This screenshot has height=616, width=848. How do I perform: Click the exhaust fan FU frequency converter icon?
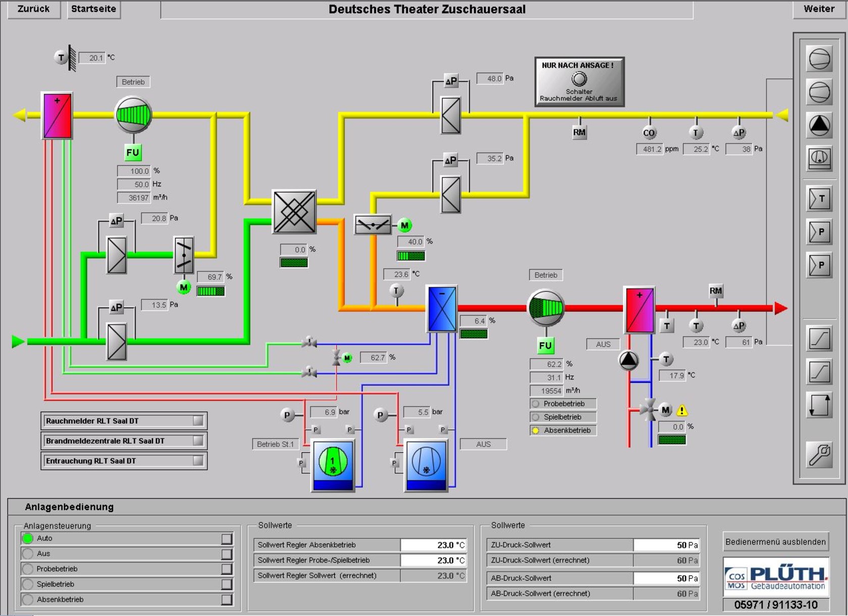click(133, 152)
